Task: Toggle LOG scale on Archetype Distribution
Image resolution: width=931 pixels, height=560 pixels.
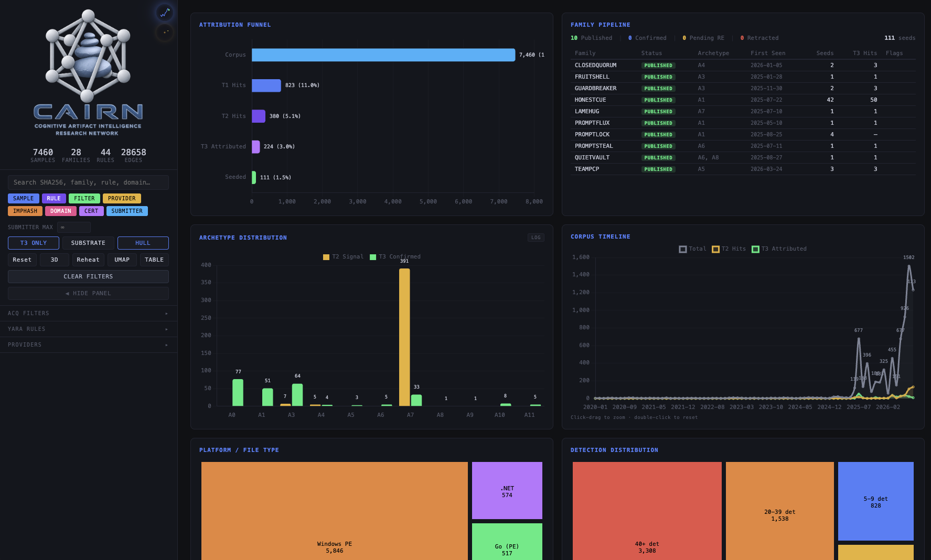Action: [x=536, y=238]
